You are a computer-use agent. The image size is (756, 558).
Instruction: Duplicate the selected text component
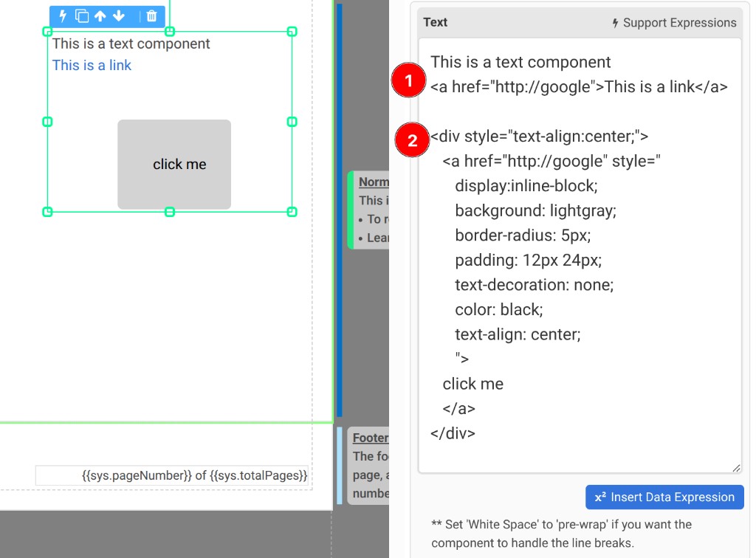[82, 15]
